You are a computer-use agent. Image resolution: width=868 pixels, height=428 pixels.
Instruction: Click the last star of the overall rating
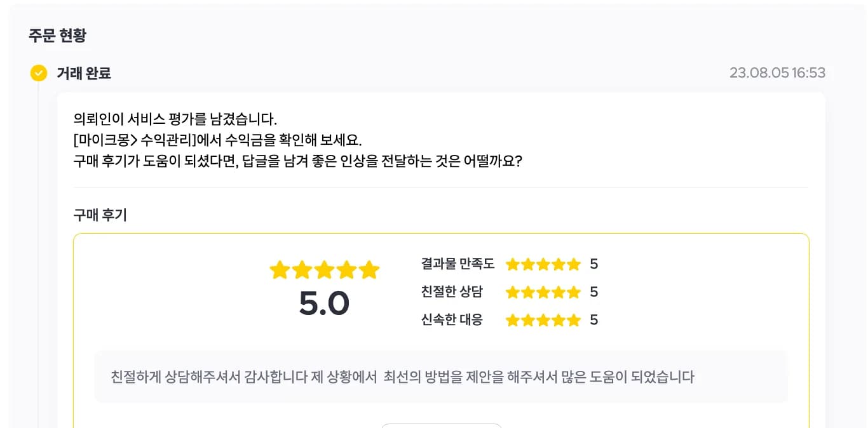pyautogui.click(x=369, y=270)
